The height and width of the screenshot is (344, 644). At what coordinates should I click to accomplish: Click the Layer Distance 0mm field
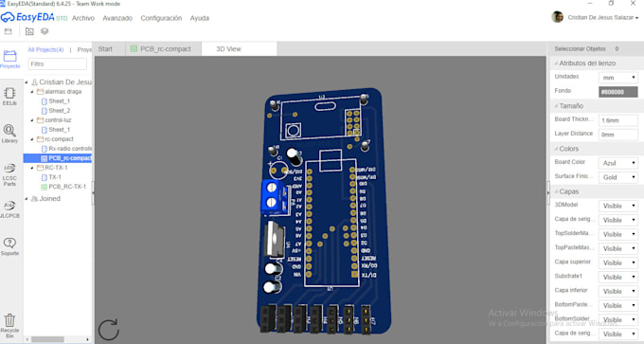point(617,135)
